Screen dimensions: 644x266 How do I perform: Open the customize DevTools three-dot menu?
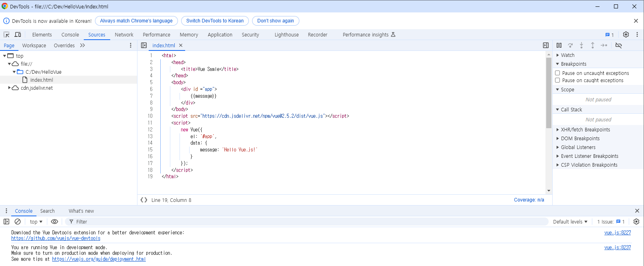coord(637,35)
